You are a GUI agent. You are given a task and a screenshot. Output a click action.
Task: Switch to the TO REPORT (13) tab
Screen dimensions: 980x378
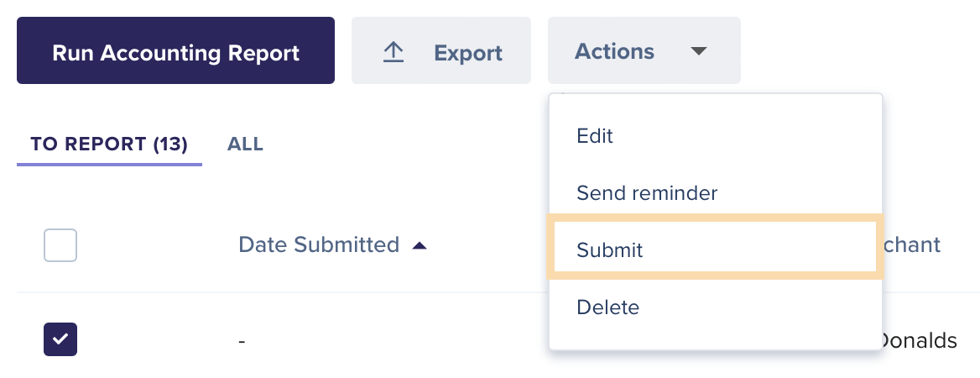pyautogui.click(x=109, y=144)
